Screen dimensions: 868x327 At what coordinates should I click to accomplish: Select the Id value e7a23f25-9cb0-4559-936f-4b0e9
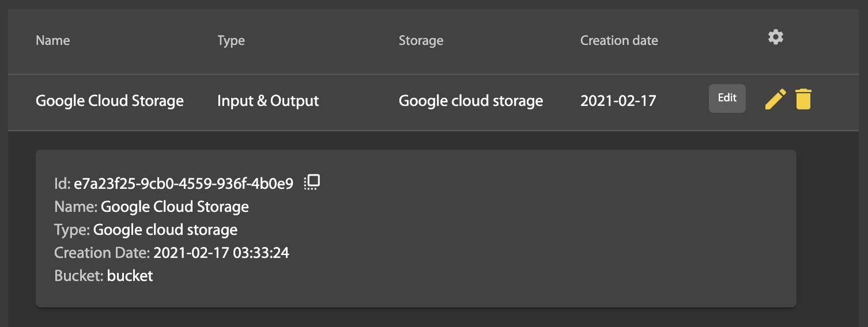click(183, 184)
